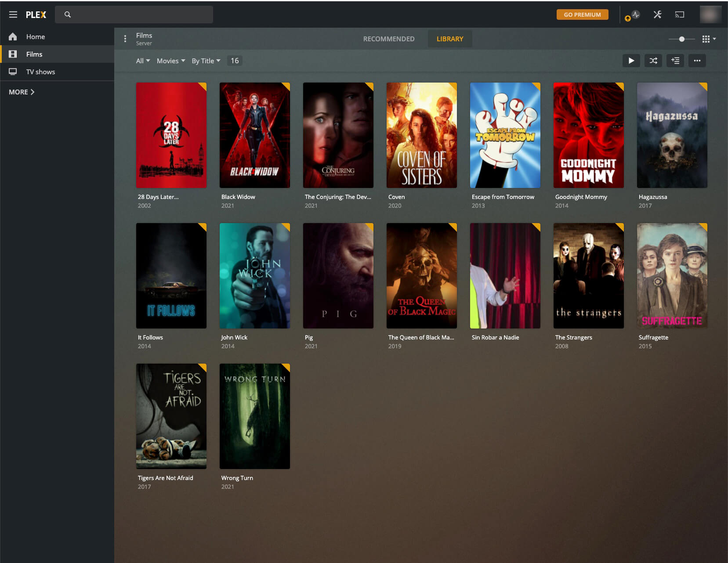Click the Home sidebar icon
728x563 pixels.
click(13, 36)
